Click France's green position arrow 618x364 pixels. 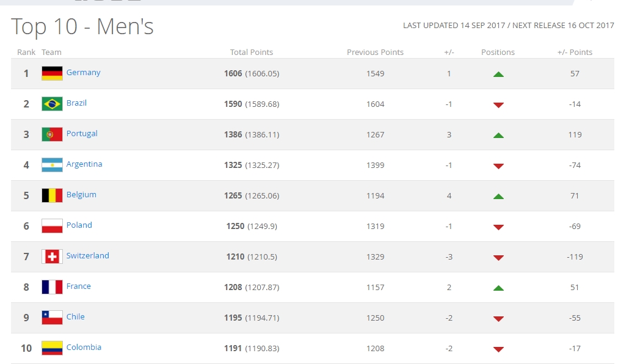point(498,288)
